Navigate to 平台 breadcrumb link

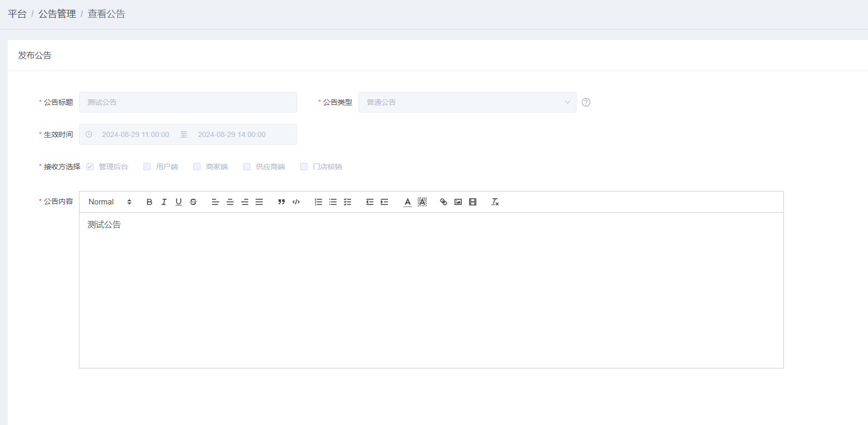pyautogui.click(x=17, y=14)
